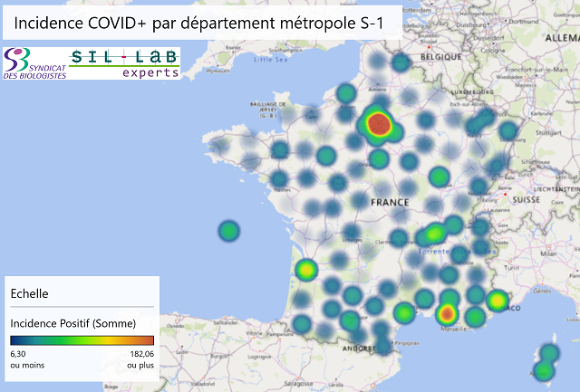Click the green hotspot near the German border
This screenshot has height=392, width=580.
tap(507, 131)
